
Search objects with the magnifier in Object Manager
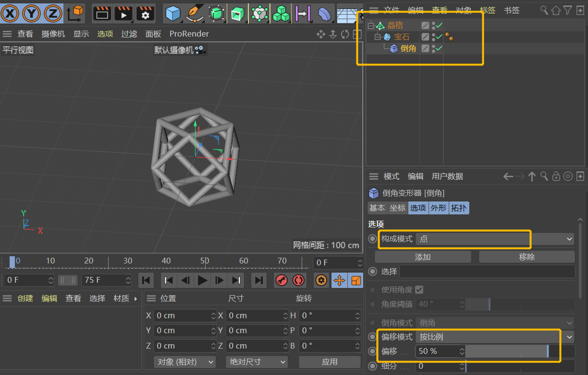[544, 10]
